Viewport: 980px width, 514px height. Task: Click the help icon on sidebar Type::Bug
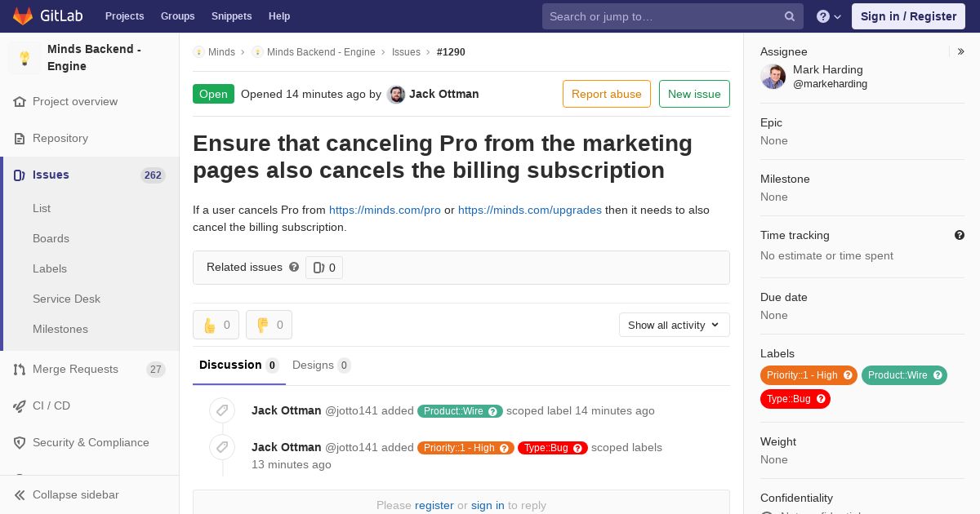pos(821,399)
